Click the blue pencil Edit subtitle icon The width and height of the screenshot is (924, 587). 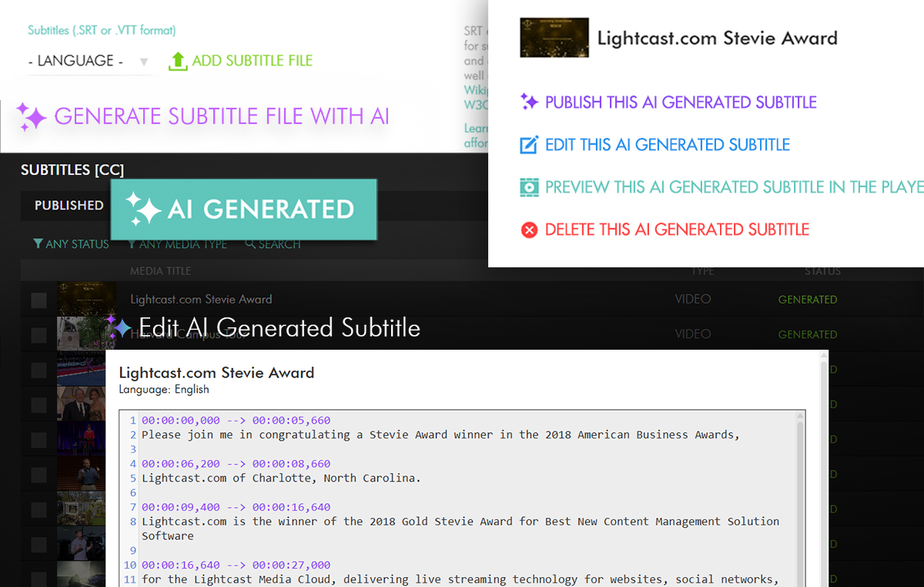click(529, 145)
